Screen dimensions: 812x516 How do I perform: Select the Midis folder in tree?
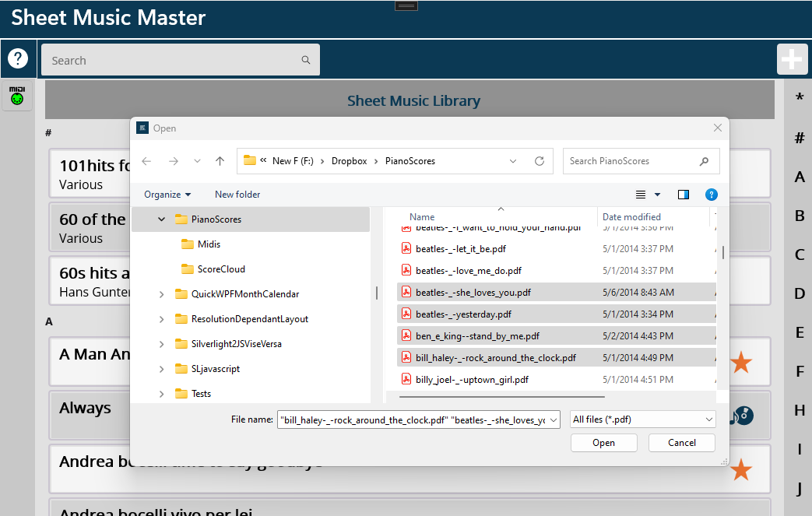[209, 244]
